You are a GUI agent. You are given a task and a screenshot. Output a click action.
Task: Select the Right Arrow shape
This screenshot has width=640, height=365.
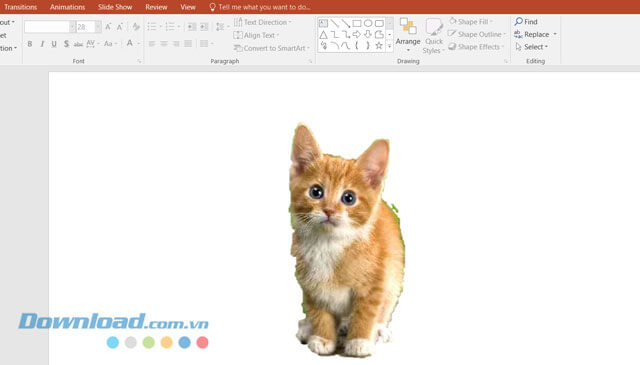(357, 35)
